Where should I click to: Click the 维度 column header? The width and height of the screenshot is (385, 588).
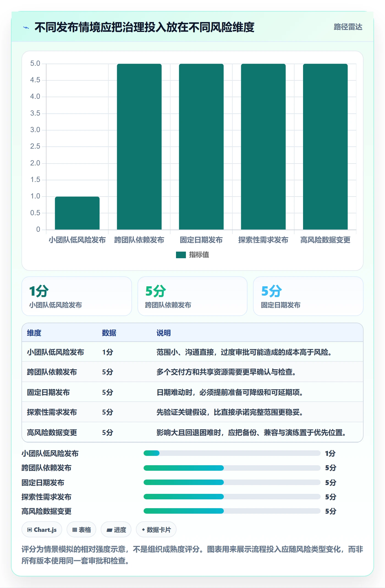34,333
